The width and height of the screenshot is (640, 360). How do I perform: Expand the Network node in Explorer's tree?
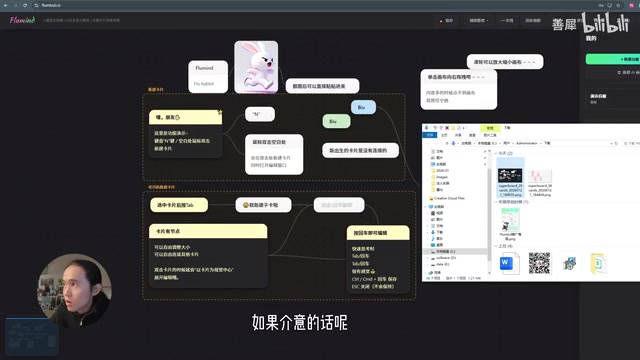pos(425,272)
